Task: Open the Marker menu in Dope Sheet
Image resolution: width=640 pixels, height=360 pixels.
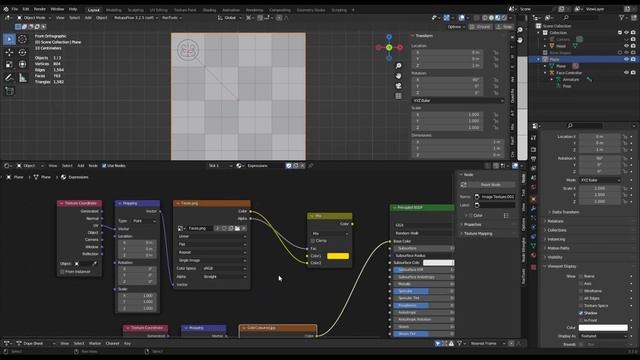Action: (x=95, y=344)
